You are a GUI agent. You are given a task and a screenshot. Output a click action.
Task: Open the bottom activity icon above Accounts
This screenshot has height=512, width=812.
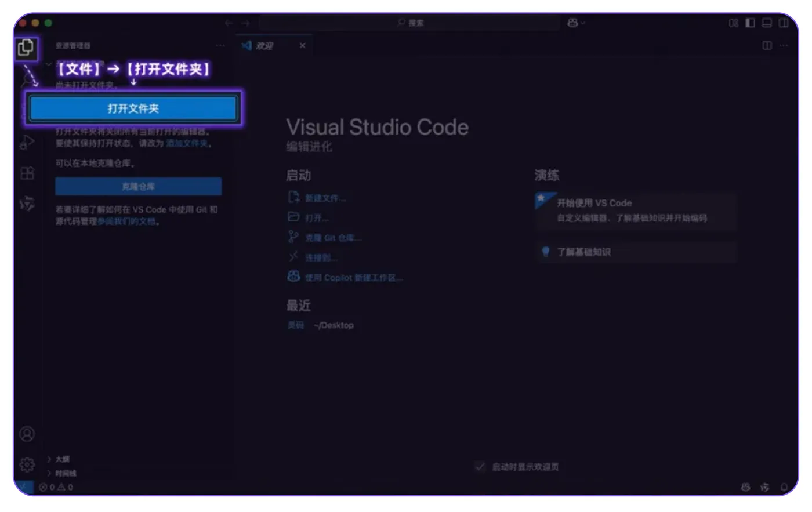[x=27, y=204]
